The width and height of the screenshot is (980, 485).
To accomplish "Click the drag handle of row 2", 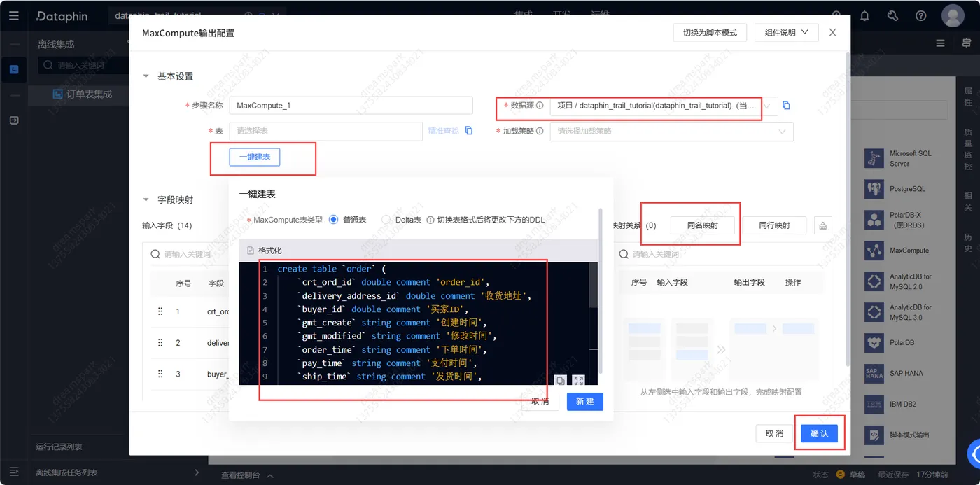I will coord(160,343).
